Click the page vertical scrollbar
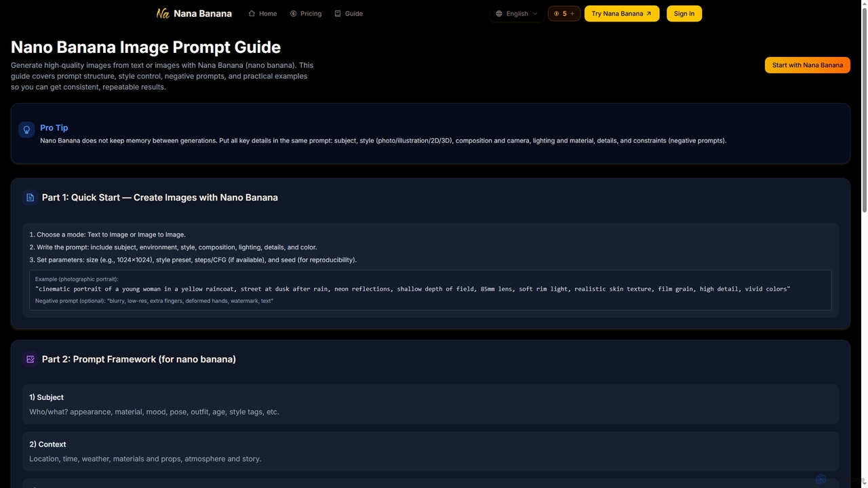The height and width of the screenshot is (488, 868). [864, 108]
